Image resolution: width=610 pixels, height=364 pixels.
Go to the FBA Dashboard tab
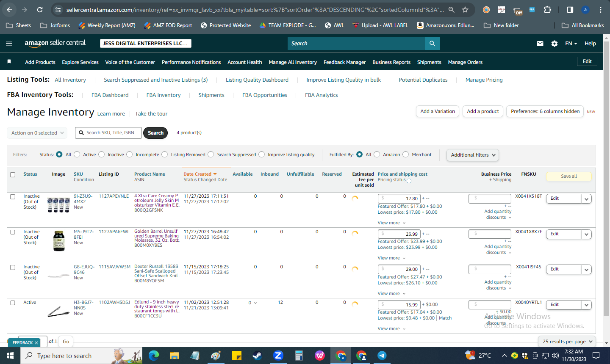[110, 95]
